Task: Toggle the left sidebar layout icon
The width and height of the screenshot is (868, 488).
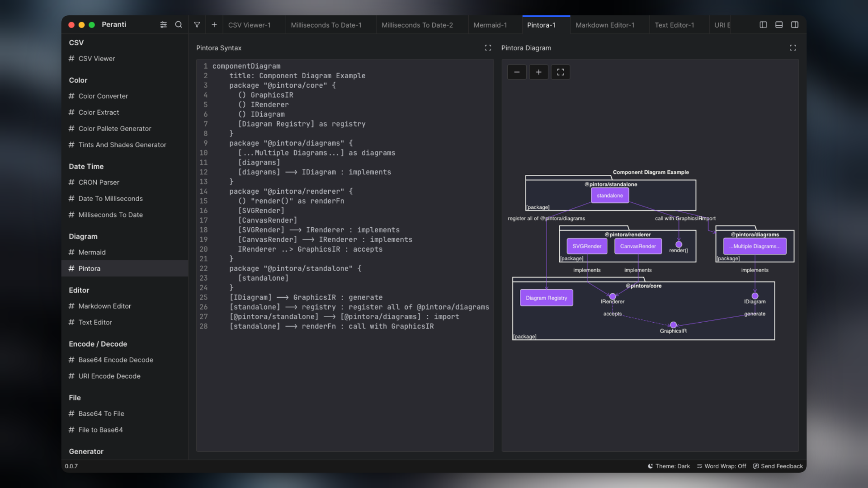Action: [x=763, y=25]
